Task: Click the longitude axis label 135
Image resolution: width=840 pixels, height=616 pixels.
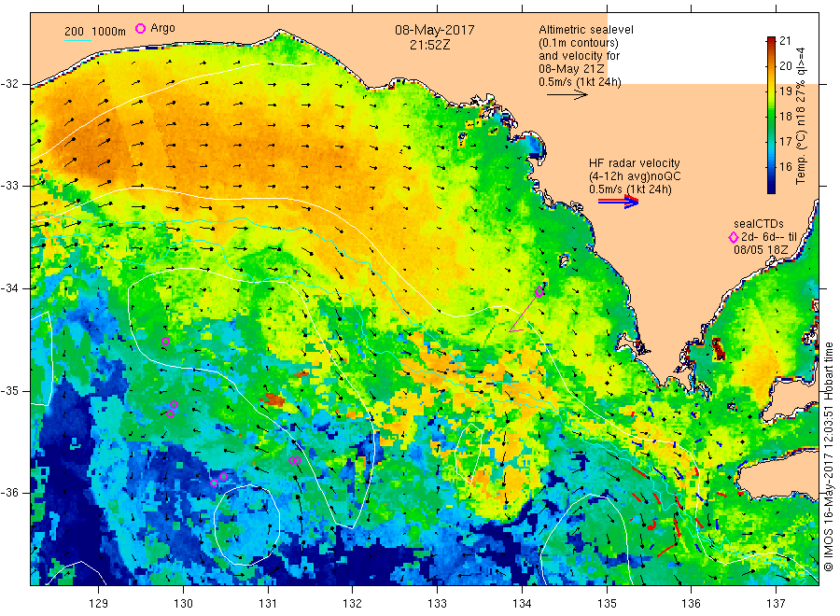Action: tap(607, 604)
